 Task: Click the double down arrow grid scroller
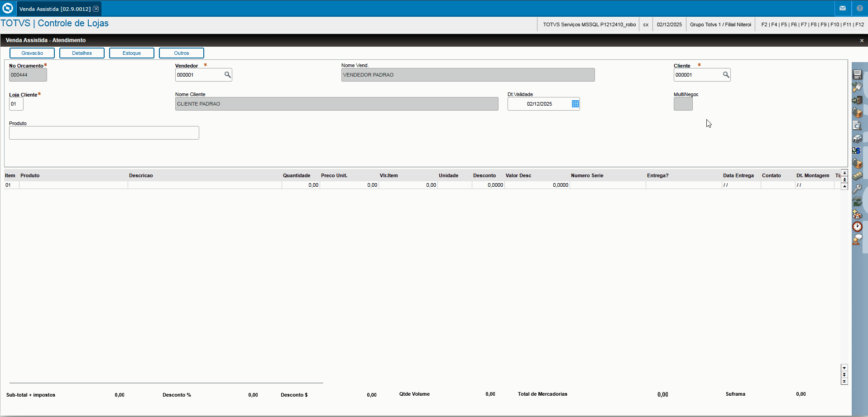pos(844,375)
